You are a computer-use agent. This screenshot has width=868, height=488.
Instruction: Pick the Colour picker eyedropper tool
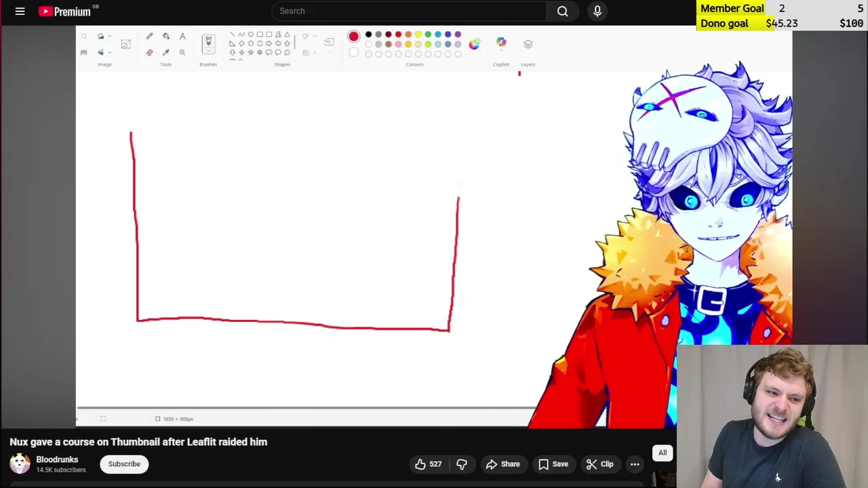[166, 52]
